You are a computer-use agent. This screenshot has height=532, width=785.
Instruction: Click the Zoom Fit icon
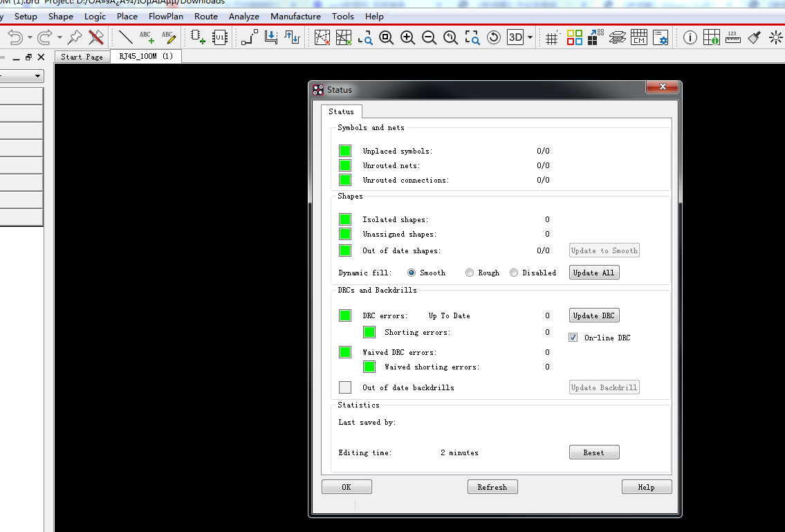click(x=386, y=37)
